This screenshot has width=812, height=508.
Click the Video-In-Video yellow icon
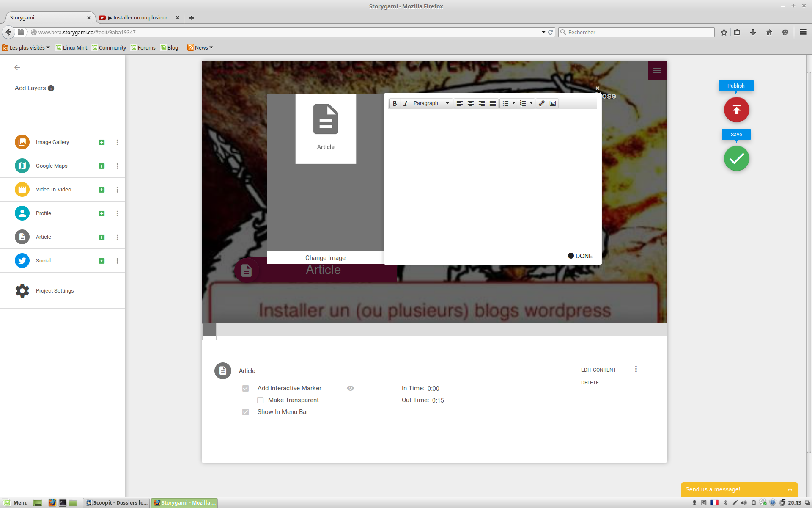pyautogui.click(x=22, y=190)
